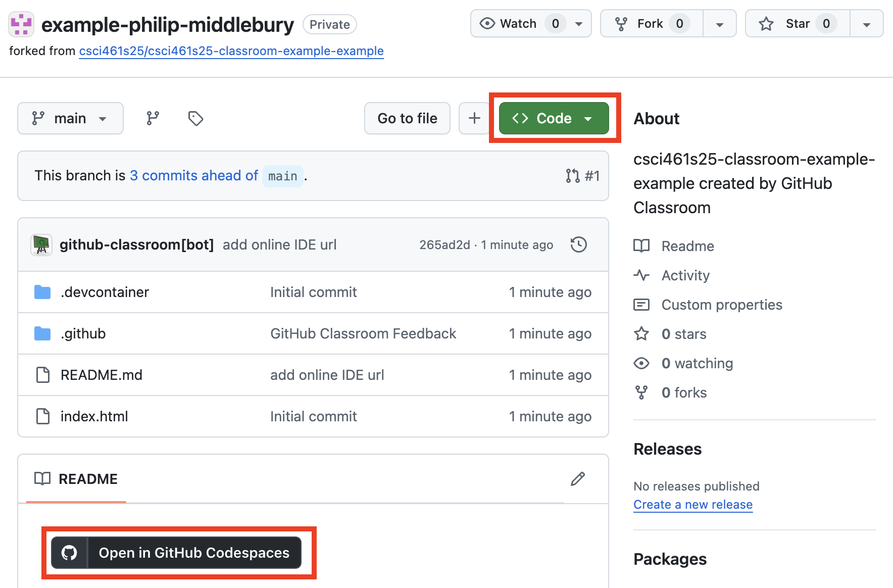This screenshot has width=893, height=588.
Task: Click 0 stars link
Action: point(684,334)
